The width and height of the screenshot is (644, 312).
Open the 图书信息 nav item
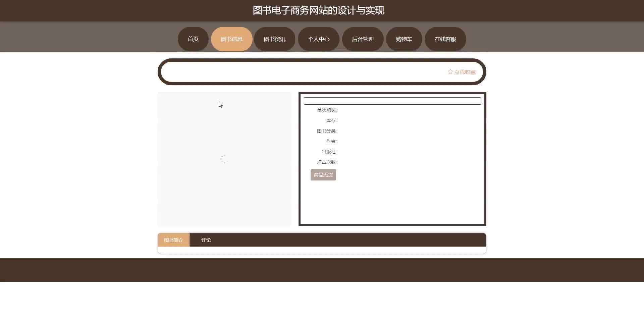coord(231,39)
